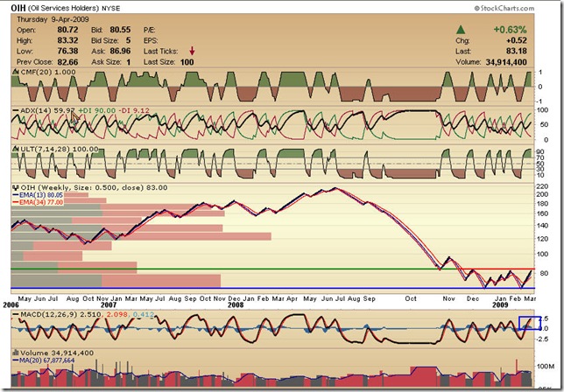Click the 2006 year label on time axis
This screenshot has height=392, width=564.
(11, 305)
